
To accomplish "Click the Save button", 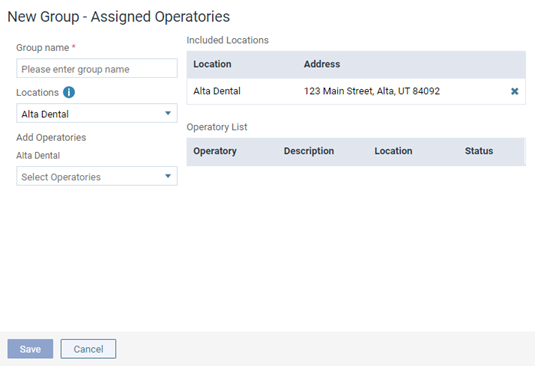I will pyautogui.click(x=30, y=349).
